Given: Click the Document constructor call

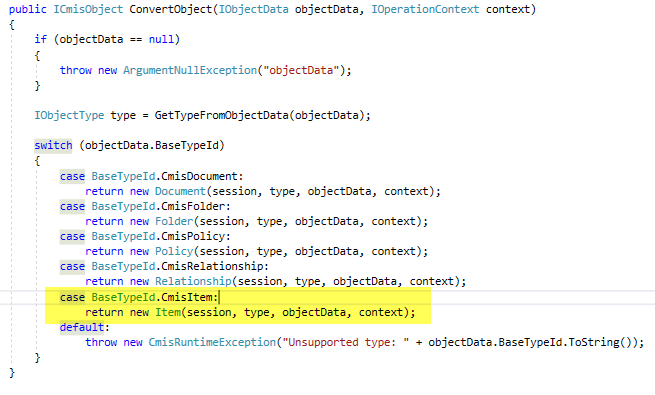Looking at the screenshot, I should pos(180,191).
